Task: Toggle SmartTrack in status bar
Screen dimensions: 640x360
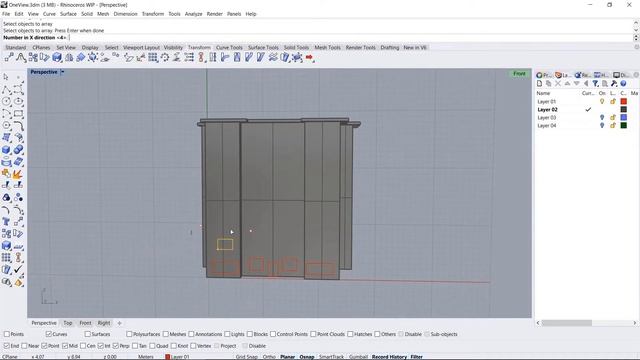Action: [x=331, y=357]
